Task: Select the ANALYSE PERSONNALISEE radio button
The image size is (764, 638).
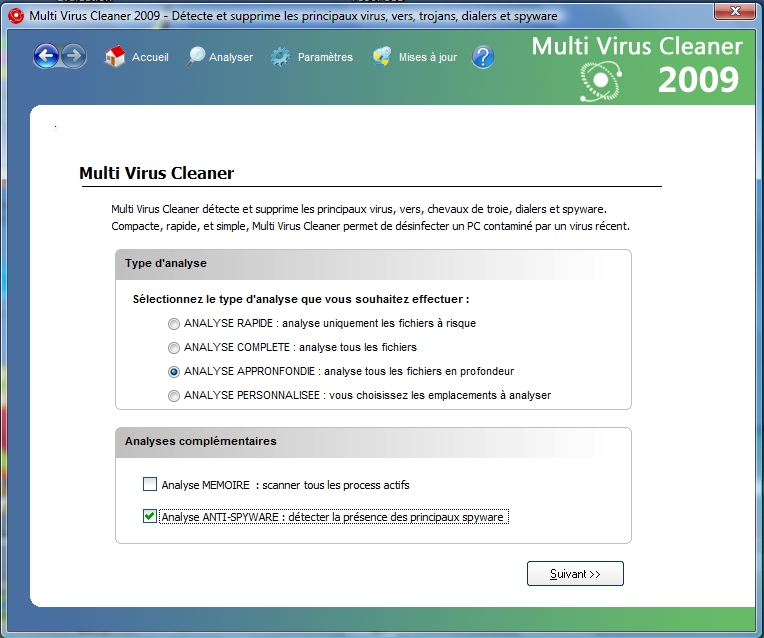Action: pyautogui.click(x=173, y=395)
